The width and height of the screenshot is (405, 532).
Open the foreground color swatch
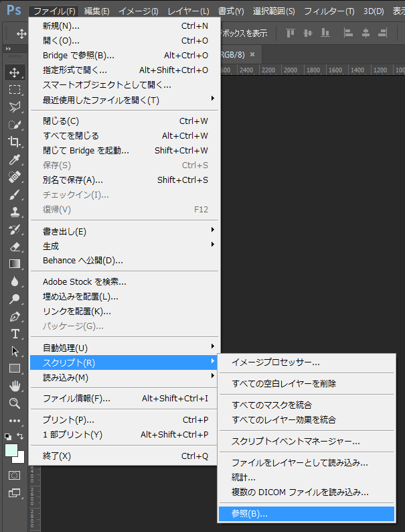pyautogui.click(x=11, y=450)
